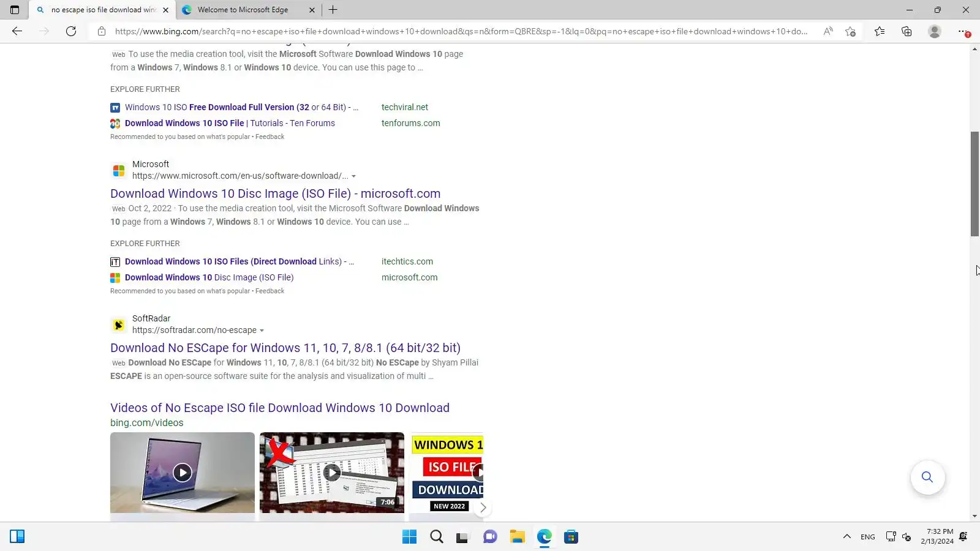Show hidden system tray icons

tap(846, 537)
